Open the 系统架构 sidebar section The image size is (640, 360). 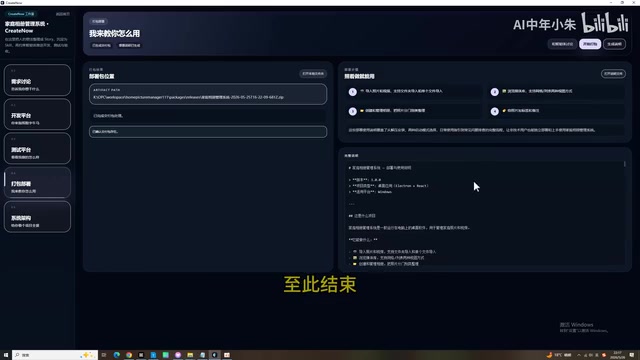[37, 217]
